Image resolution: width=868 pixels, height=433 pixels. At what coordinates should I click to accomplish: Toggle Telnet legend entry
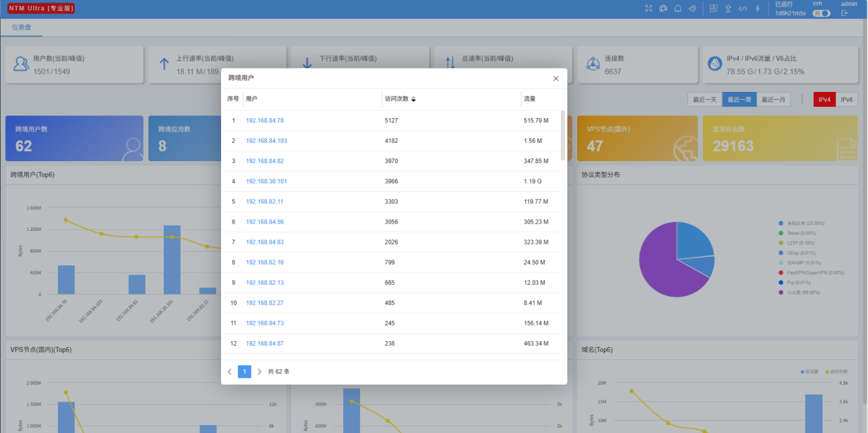pyautogui.click(x=797, y=233)
